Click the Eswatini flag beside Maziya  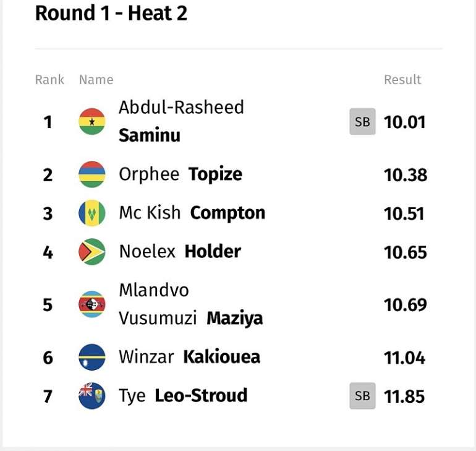tap(91, 304)
